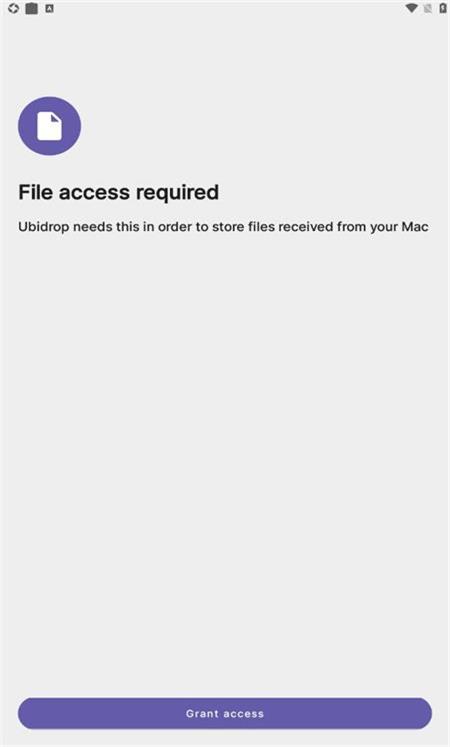Image resolution: width=450 pixels, height=747 pixels.
Task: Tap the no-SIM indicator icon
Action: pyautogui.click(x=428, y=8)
